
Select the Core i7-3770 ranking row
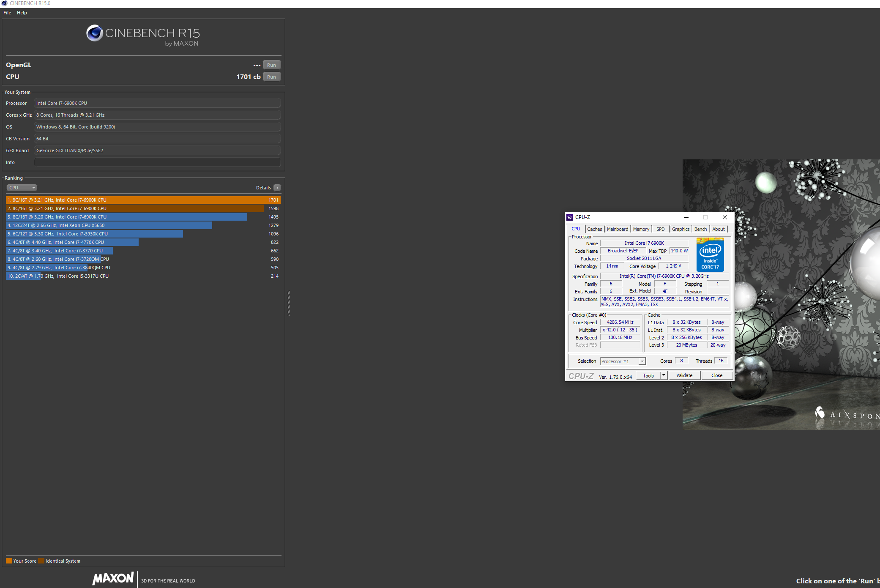point(143,251)
